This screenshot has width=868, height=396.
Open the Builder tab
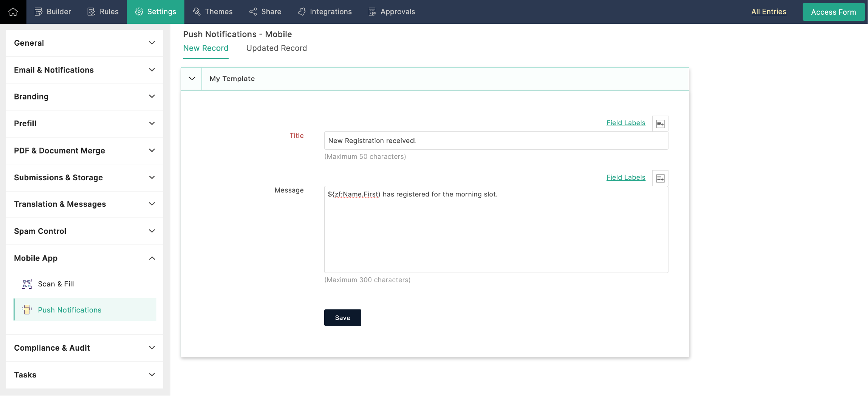click(53, 12)
